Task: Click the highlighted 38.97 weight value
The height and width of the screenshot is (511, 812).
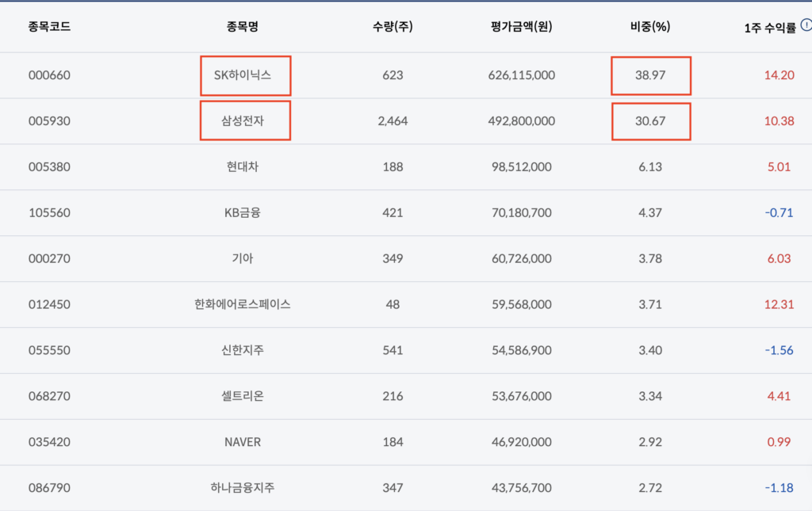Action: (649, 75)
